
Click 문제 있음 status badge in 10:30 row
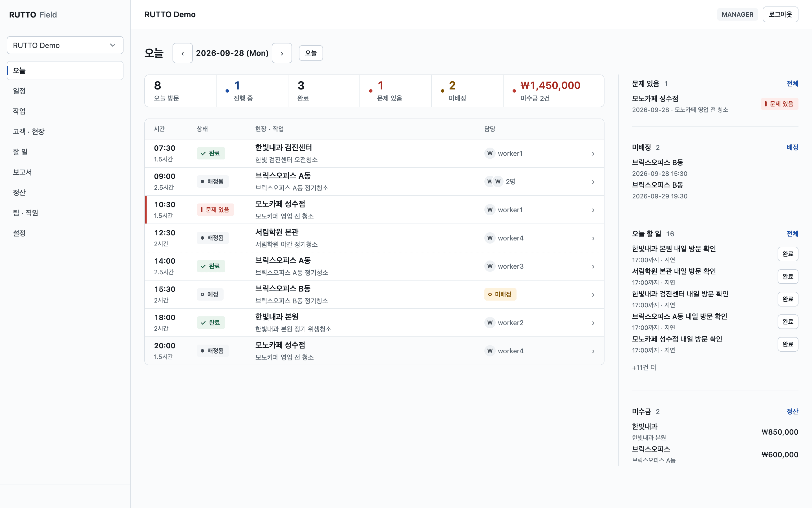point(215,210)
